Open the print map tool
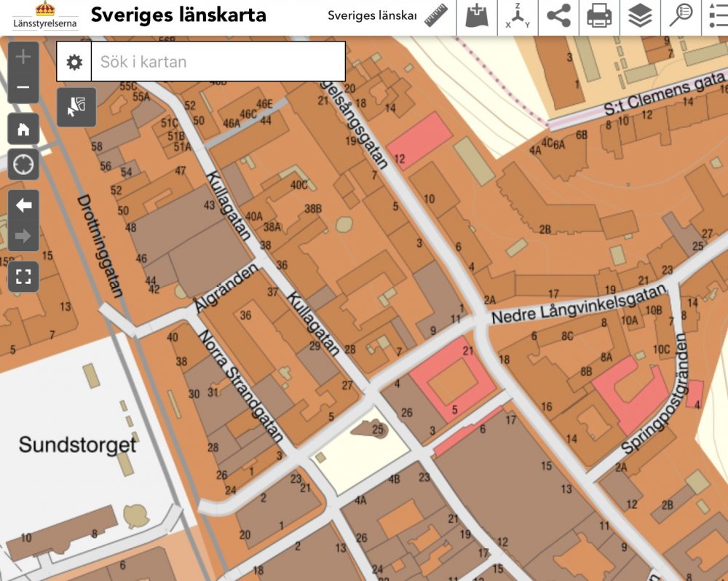The width and height of the screenshot is (728, 581). coord(599,15)
